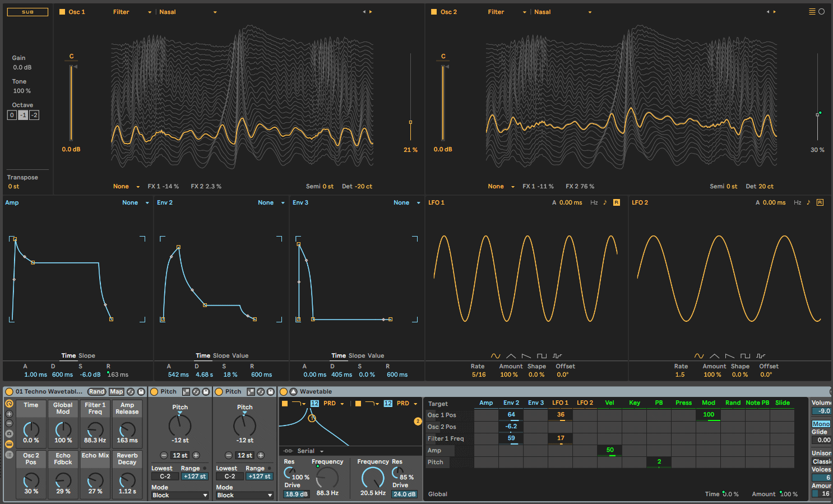The width and height of the screenshot is (833, 504).
Task: Click the Rand button to randomize macros
Action: click(x=96, y=391)
